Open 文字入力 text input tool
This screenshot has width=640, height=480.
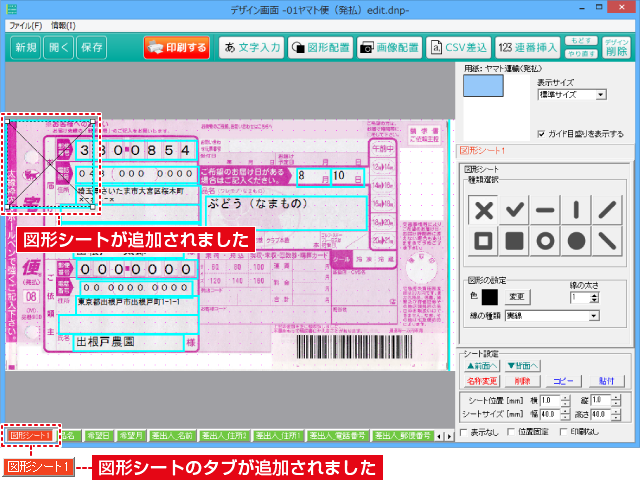[x=251, y=48]
